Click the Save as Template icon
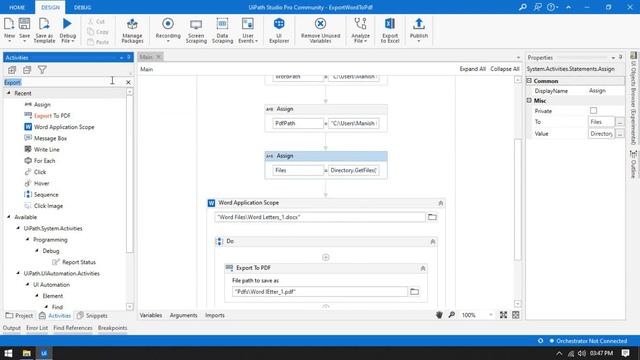The height and width of the screenshot is (360, 640). (x=44, y=24)
